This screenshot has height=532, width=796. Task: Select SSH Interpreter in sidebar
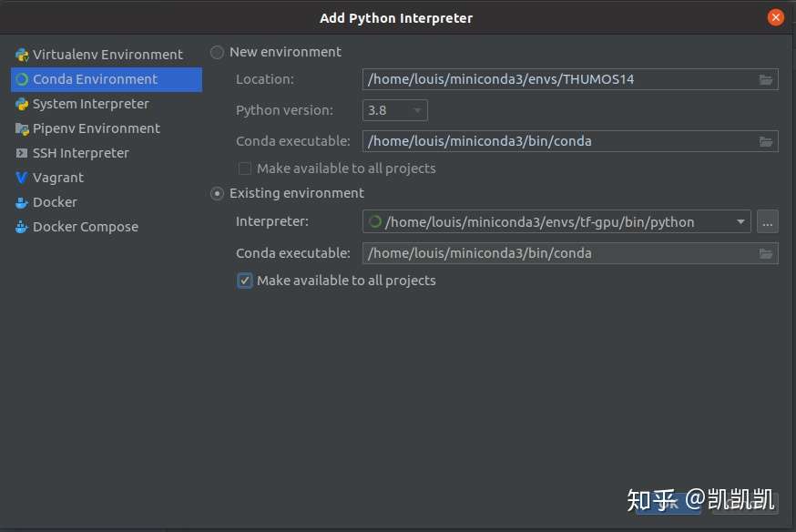pyautogui.click(x=107, y=153)
